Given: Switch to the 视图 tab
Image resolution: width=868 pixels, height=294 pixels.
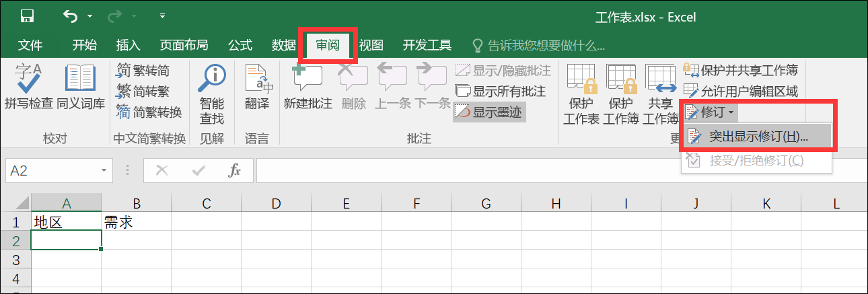Looking at the screenshot, I should [371, 45].
